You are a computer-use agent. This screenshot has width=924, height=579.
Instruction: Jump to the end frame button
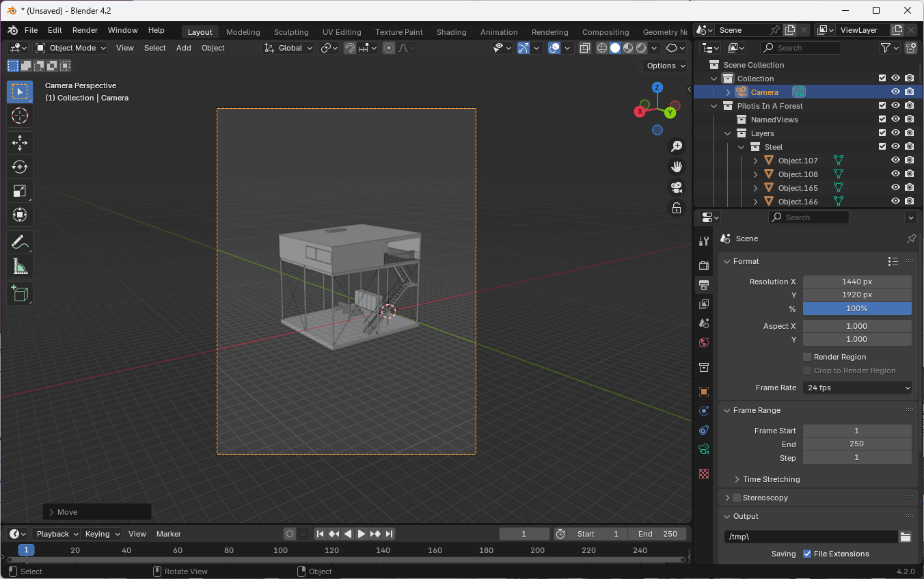[389, 534]
